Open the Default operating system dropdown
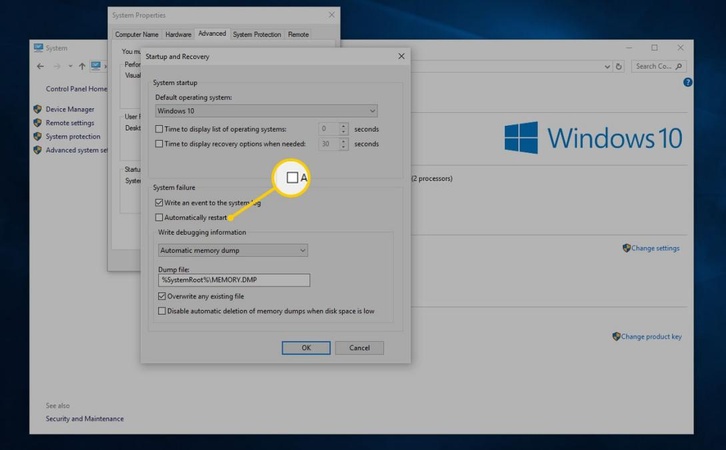Viewport: 726px width, 450px height. [x=266, y=111]
